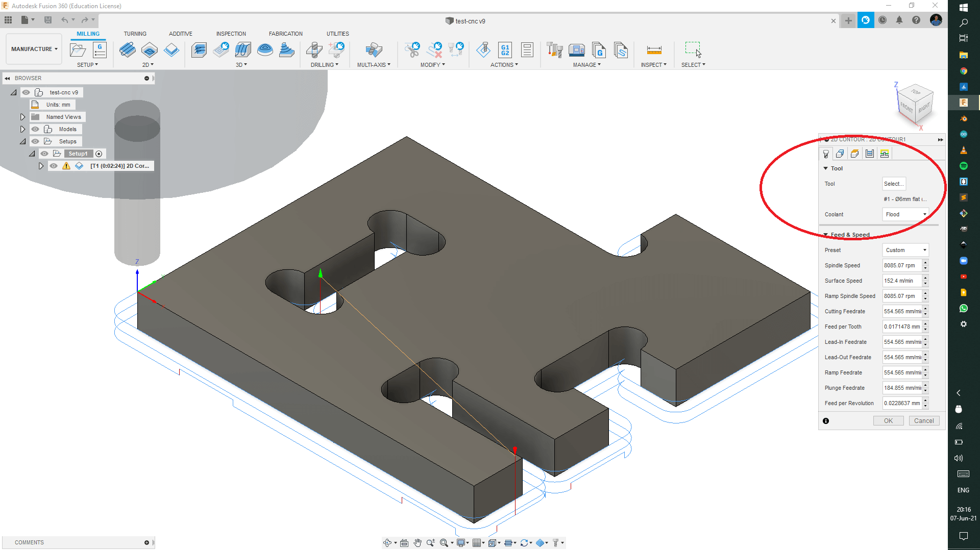The image size is (980, 550).
Task: Open the New Setup folder icon
Action: click(78, 50)
